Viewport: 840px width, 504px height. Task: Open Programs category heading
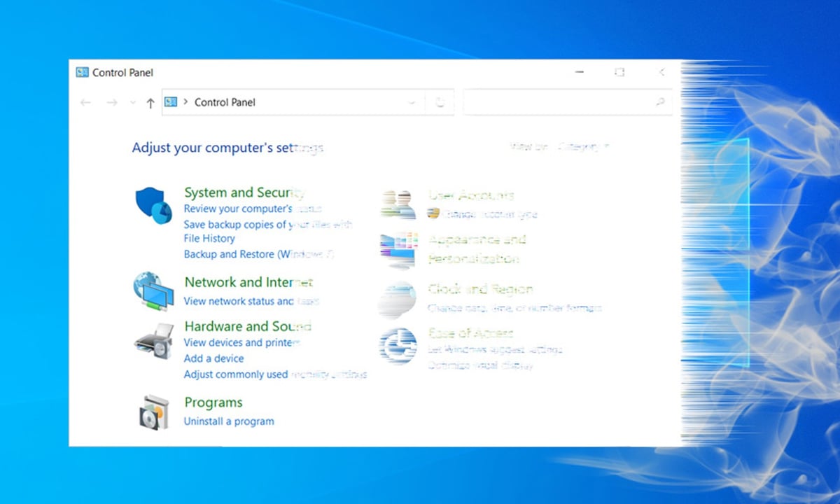pos(213,402)
